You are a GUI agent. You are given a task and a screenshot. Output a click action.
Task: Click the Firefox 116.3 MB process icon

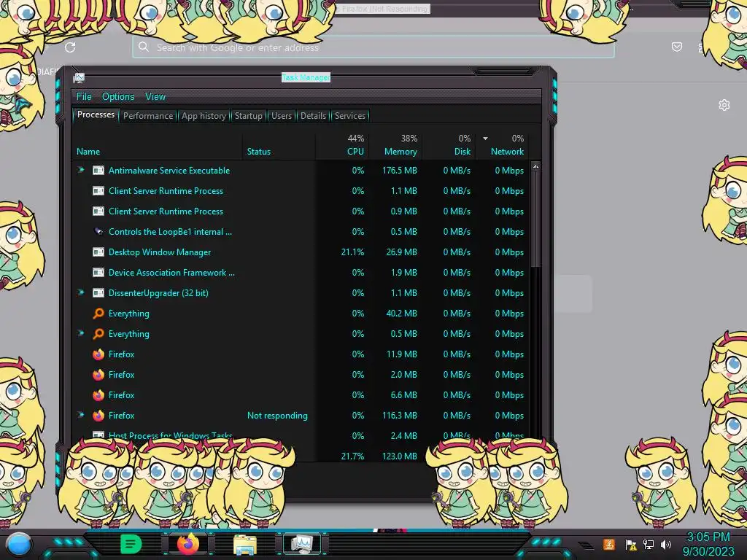point(98,416)
